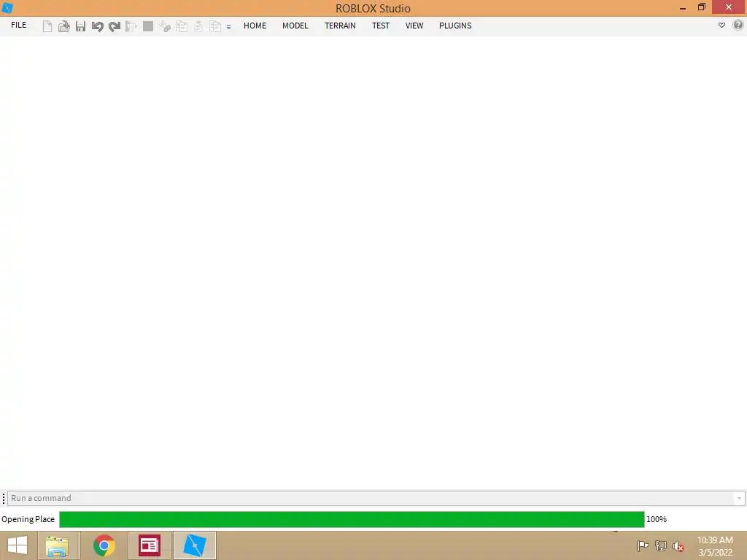This screenshot has width=747, height=560.
Task: Click the Action Center flag tray icon
Action: coord(643,545)
